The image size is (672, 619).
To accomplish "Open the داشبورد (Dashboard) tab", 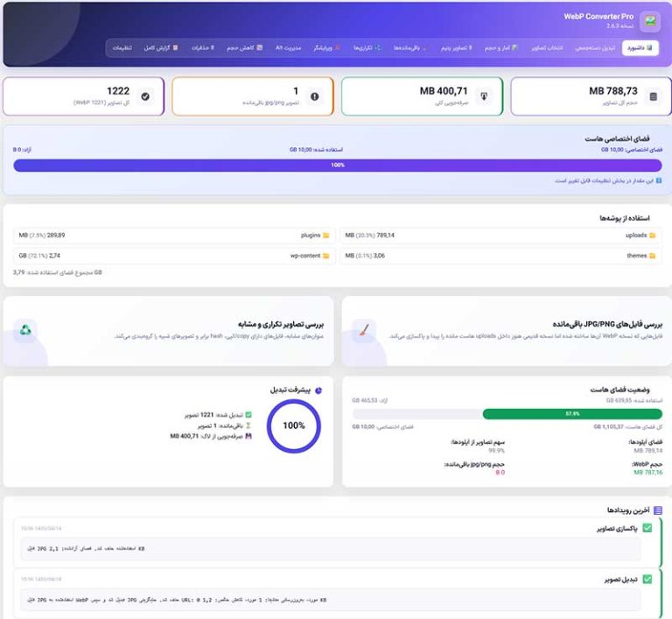I will (x=640, y=48).
